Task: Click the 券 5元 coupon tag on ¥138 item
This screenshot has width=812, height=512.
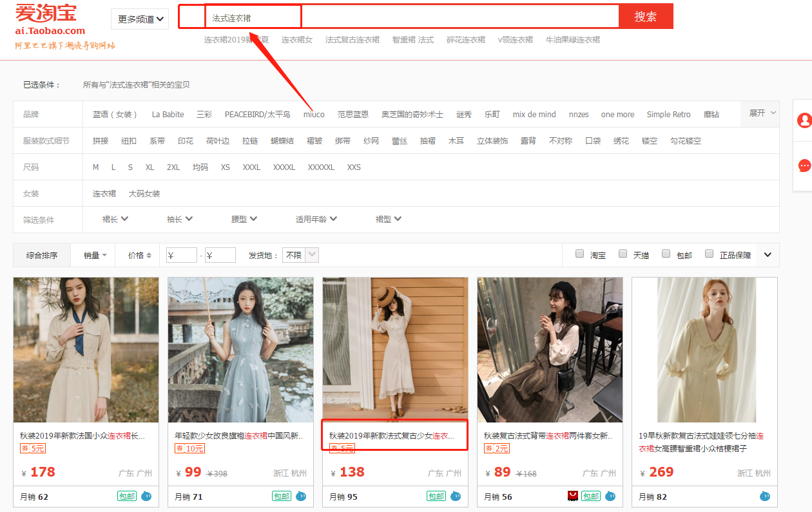Action: tap(342, 448)
